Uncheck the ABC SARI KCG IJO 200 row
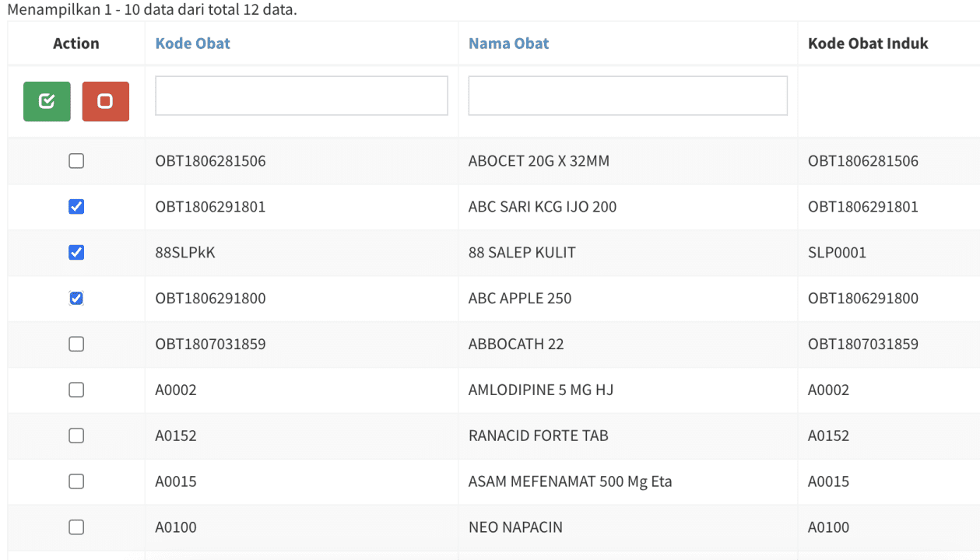 click(x=76, y=207)
